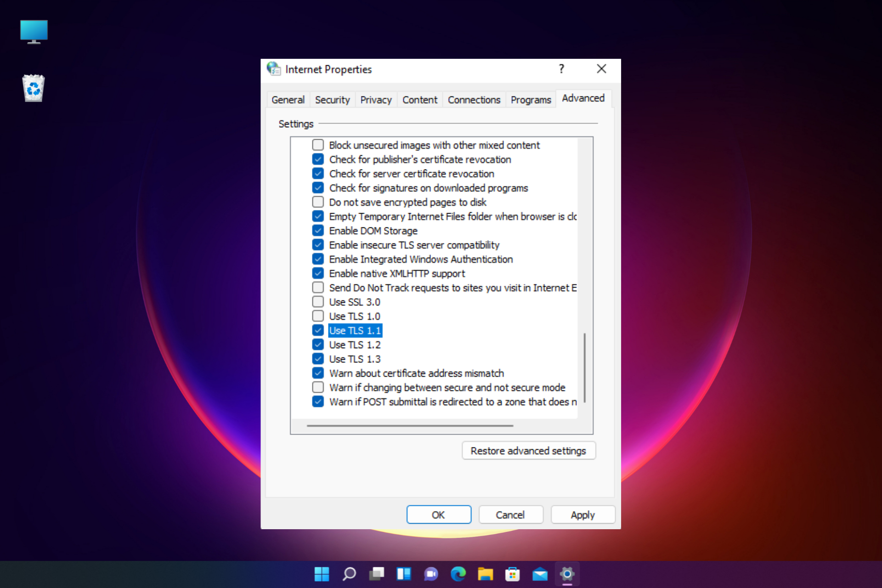
Task: Open Task View from taskbar
Action: (x=377, y=574)
